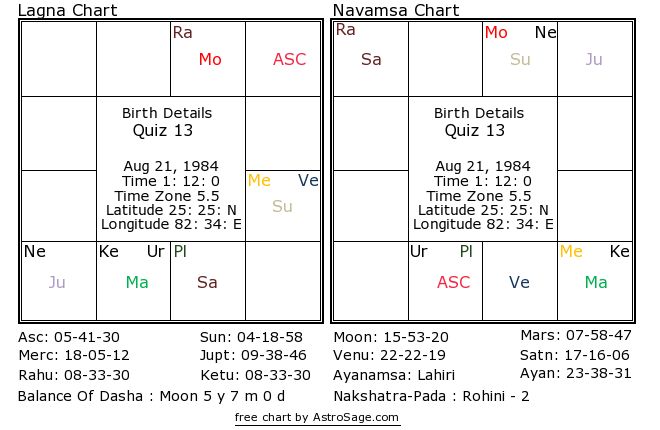
Task: Click Ve in the Navamsa chart
Action: tap(519, 283)
